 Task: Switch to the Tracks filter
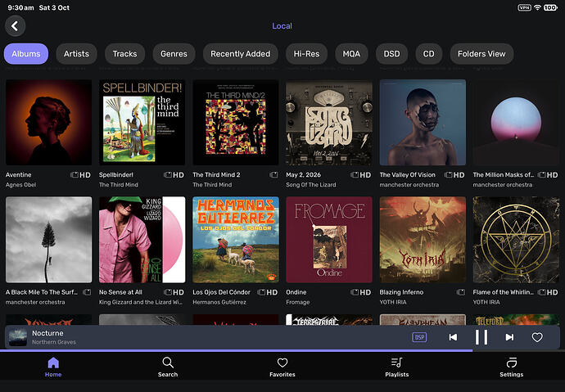coord(124,54)
